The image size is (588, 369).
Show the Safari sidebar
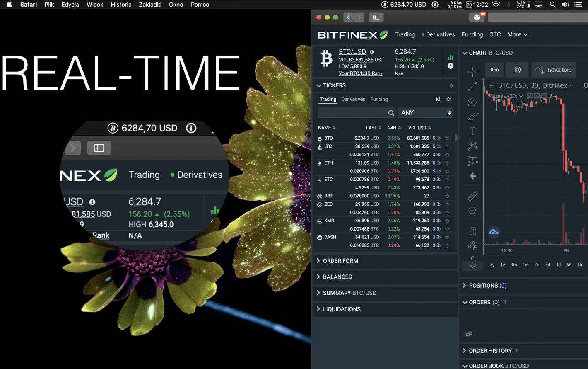(x=376, y=17)
